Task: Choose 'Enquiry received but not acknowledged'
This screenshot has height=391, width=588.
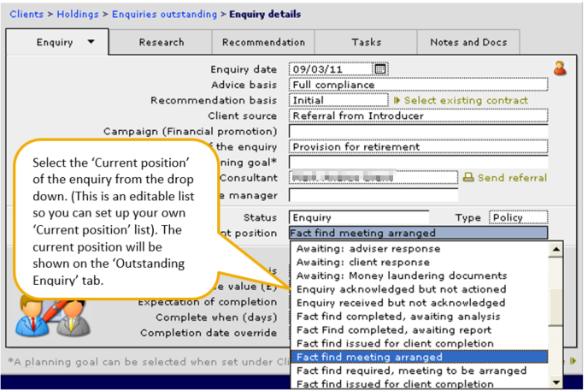Action: 420,303
